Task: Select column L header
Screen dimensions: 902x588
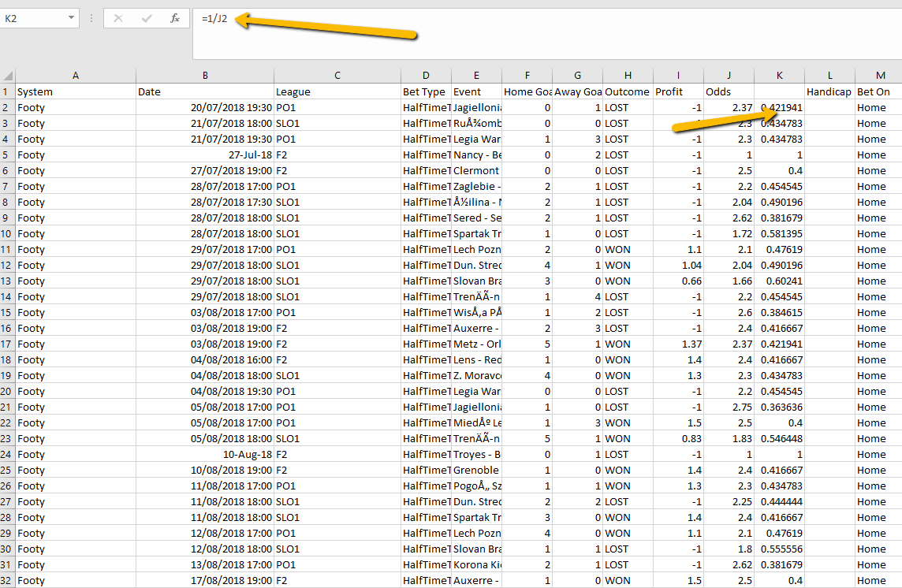Action: 829,76
